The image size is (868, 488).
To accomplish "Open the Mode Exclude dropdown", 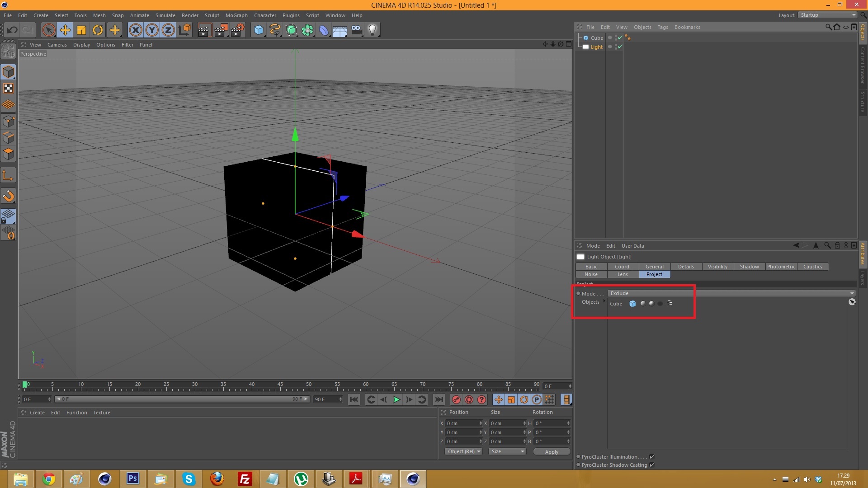I will click(x=731, y=293).
